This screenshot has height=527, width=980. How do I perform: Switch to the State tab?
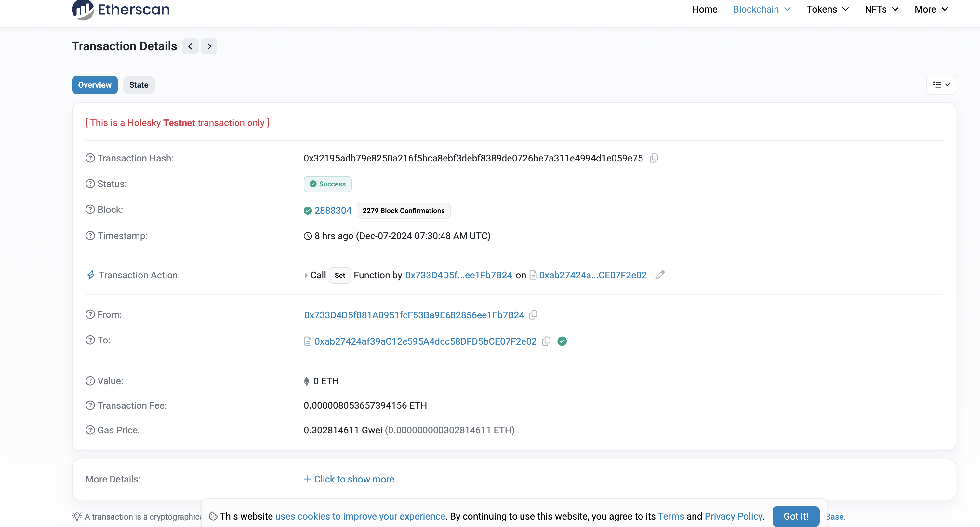(x=139, y=85)
